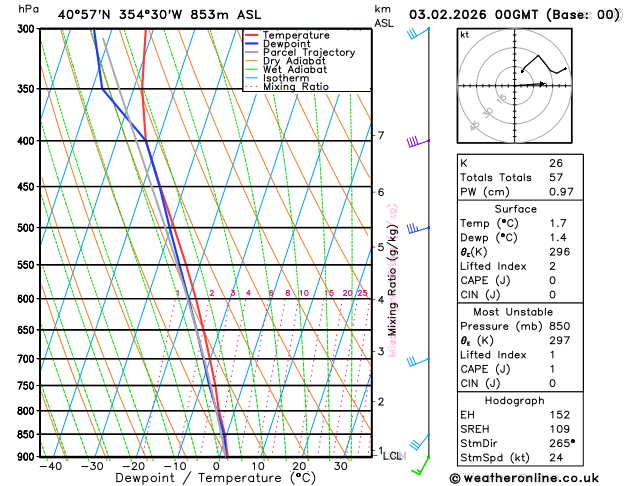The image size is (629, 486).
Task: Click the station coordinates title text
Action: (x=159, y=15)
